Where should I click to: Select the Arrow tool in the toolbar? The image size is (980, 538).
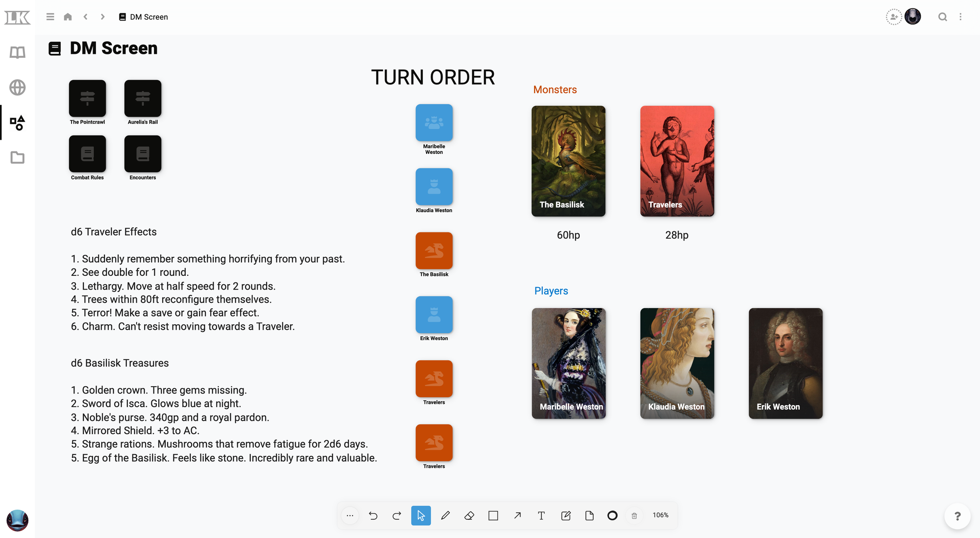[x=517, y=515]
